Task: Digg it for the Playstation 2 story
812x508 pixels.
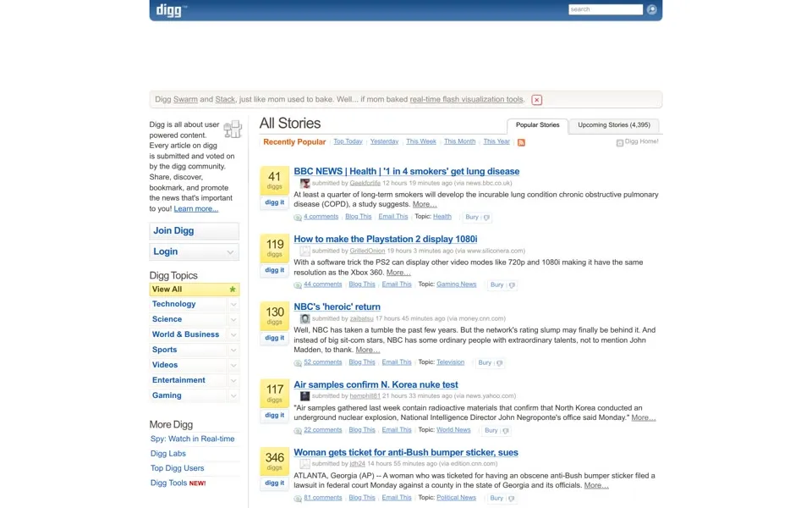Action: (x=274, y=270)
